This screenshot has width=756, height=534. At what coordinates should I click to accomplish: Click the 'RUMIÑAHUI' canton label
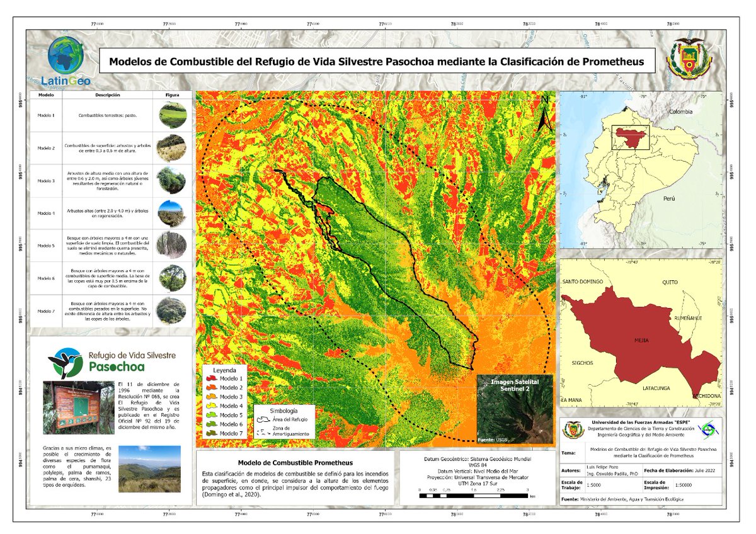click(x=687, y=319)
